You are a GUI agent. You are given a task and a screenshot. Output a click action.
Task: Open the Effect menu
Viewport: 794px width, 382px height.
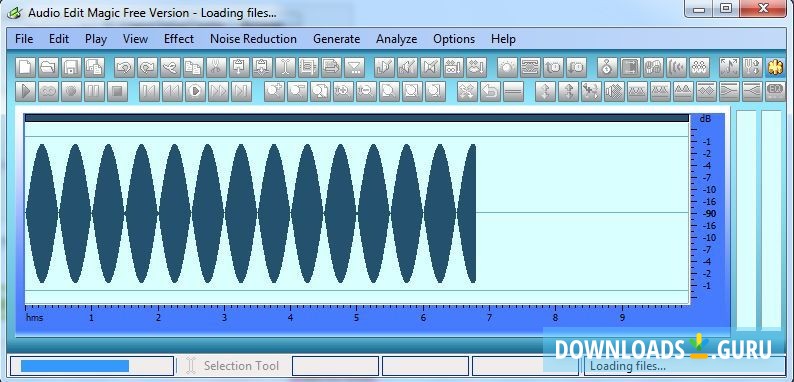coord(179,39)
